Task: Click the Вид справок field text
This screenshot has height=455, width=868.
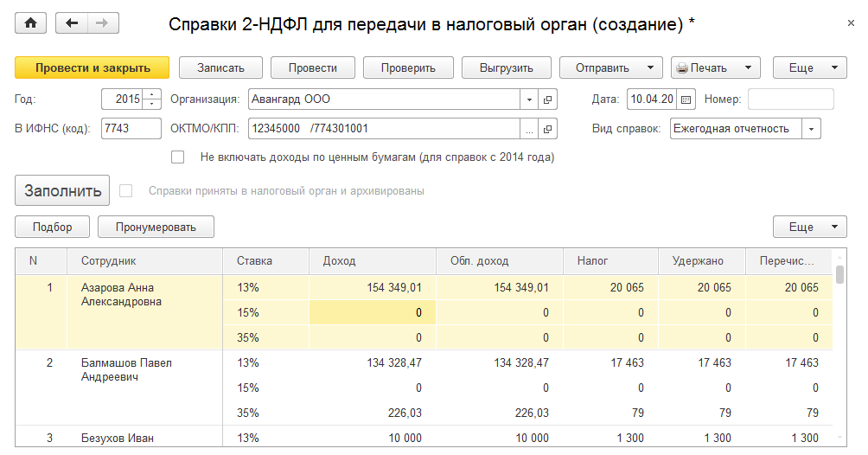Action: tap(736, 129)
